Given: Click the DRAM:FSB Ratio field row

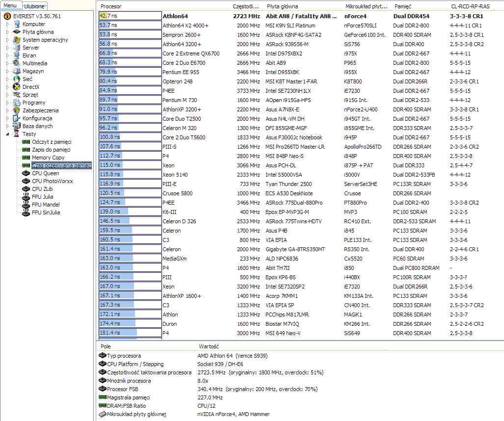Looking at the screenshot, I should tap(300, 406).
